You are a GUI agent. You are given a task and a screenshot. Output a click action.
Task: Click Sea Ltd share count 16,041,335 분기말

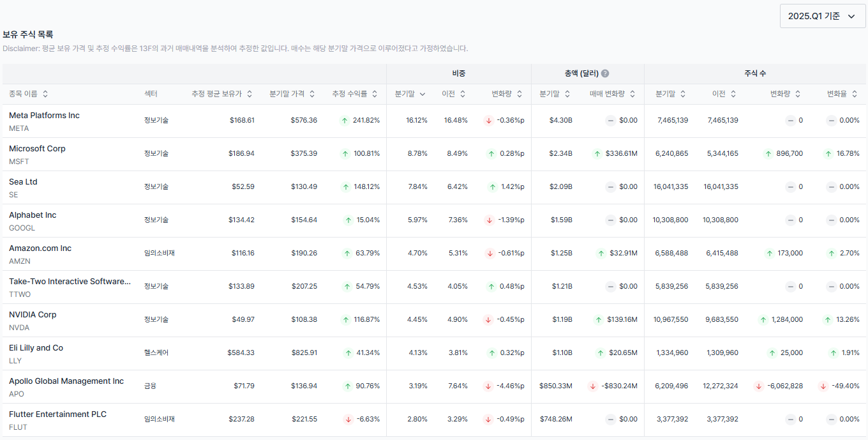point(670,186)
